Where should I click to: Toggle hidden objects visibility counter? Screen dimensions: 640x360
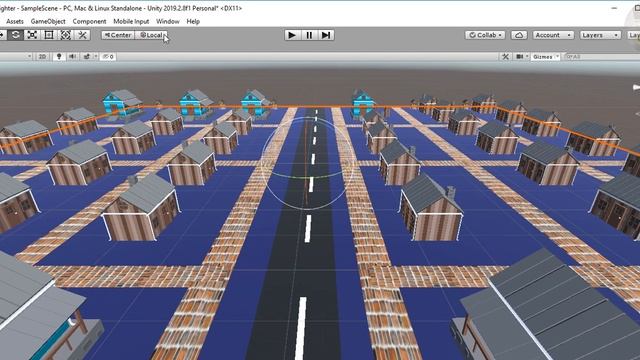108,57
